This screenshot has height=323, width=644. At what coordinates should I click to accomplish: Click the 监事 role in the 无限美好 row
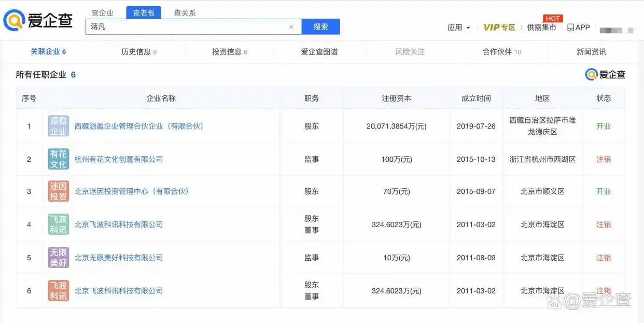[x=312, y=258]
